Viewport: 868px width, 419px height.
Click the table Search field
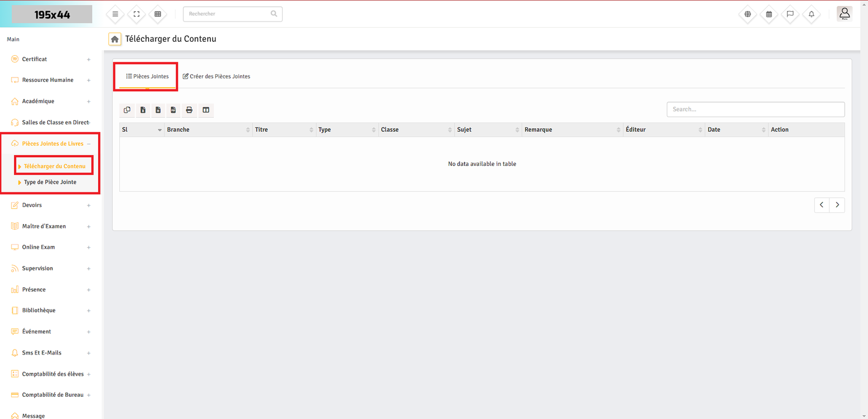[755, 109]
